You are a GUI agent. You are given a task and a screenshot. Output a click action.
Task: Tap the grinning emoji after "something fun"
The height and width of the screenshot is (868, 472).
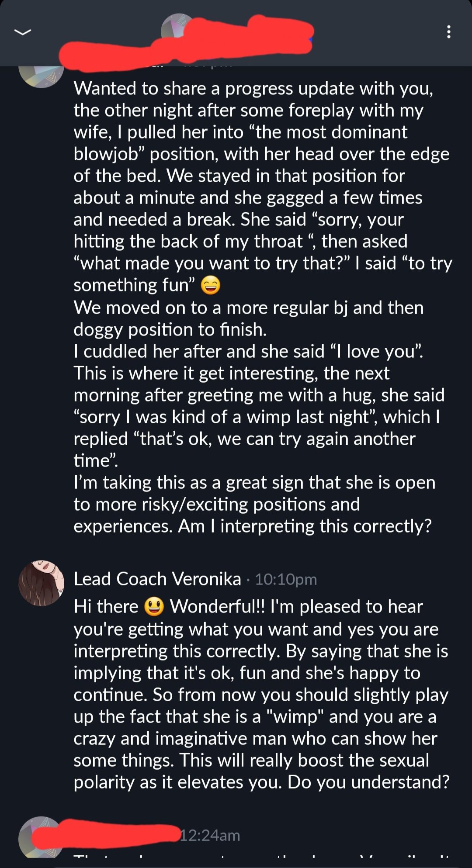tap(211, 286)
